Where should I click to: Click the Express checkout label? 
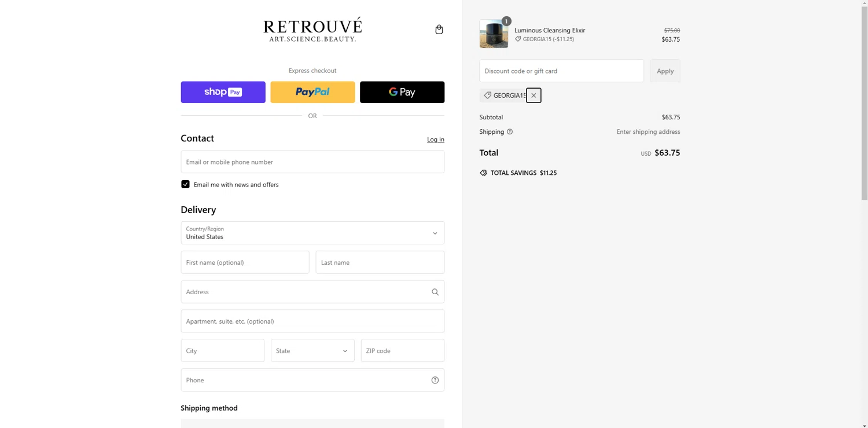312,71
